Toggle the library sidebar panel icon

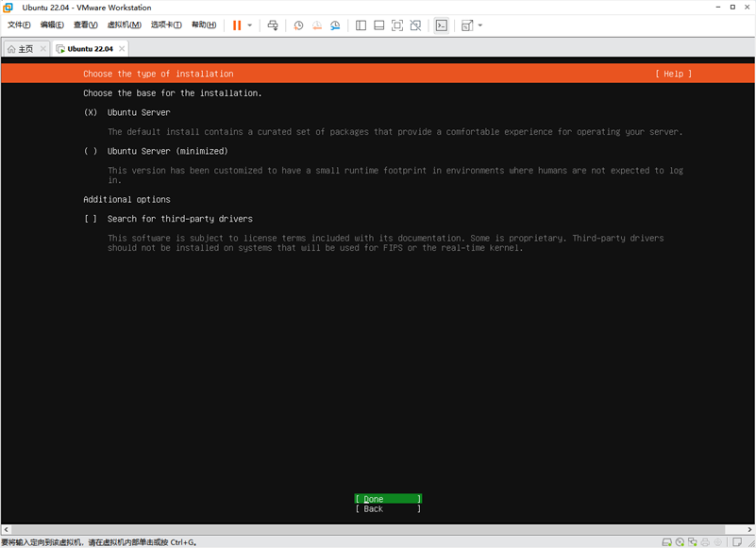(361, 25)
